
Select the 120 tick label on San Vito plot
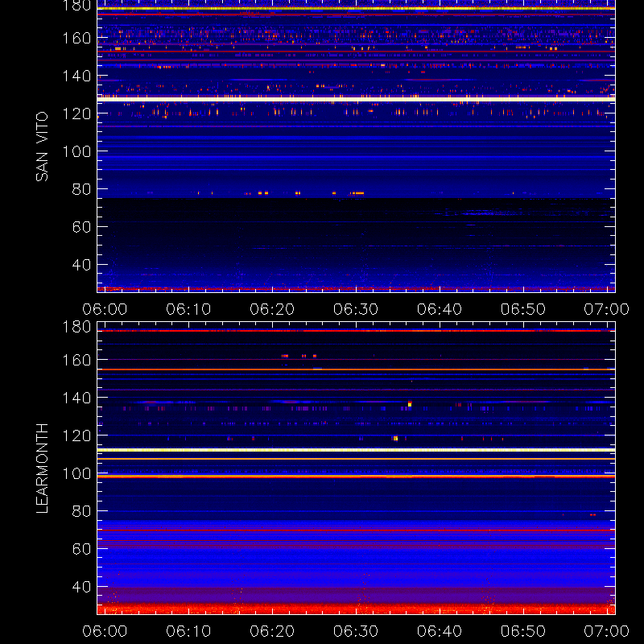point(76,114)
